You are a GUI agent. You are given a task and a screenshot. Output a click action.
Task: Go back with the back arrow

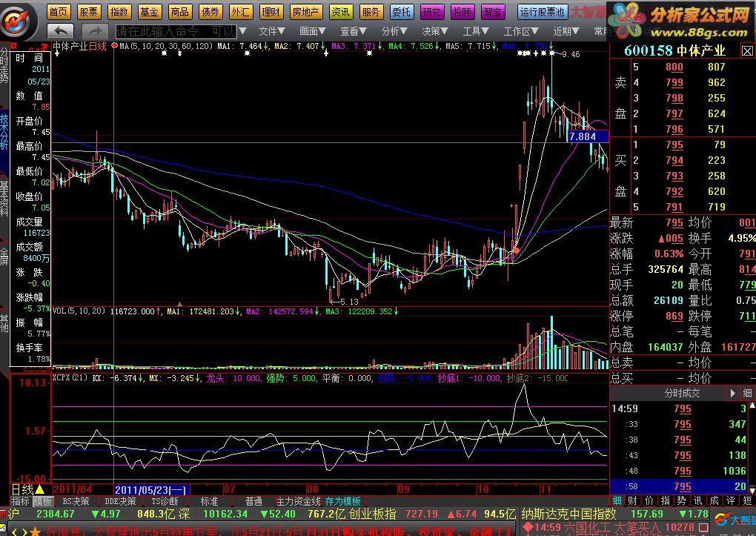tap(61, 31)
